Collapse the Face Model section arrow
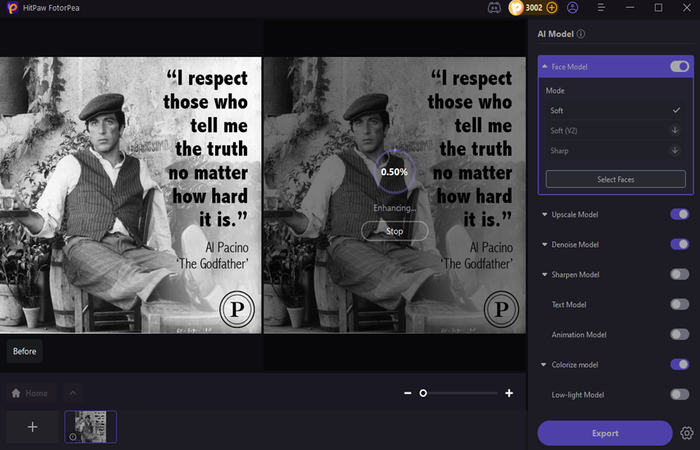The width and height of the screenshot is (700, 450). click(x=545, y=67)
